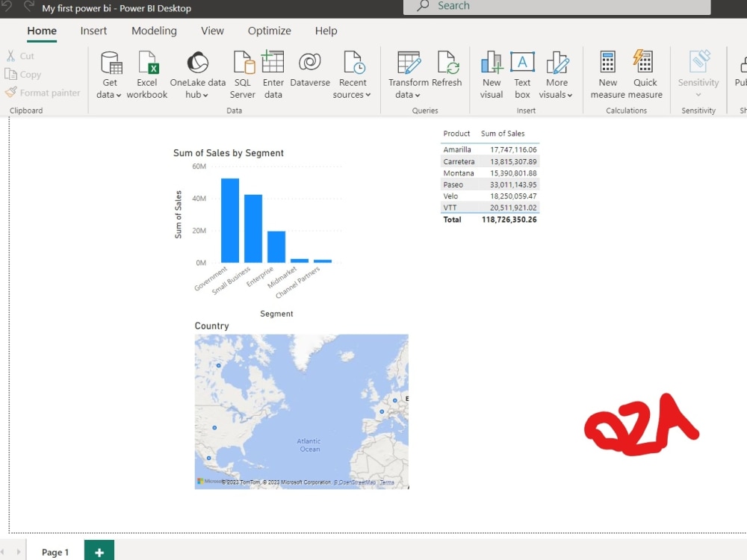Select the Paseo product row

(x=490, y=184)
